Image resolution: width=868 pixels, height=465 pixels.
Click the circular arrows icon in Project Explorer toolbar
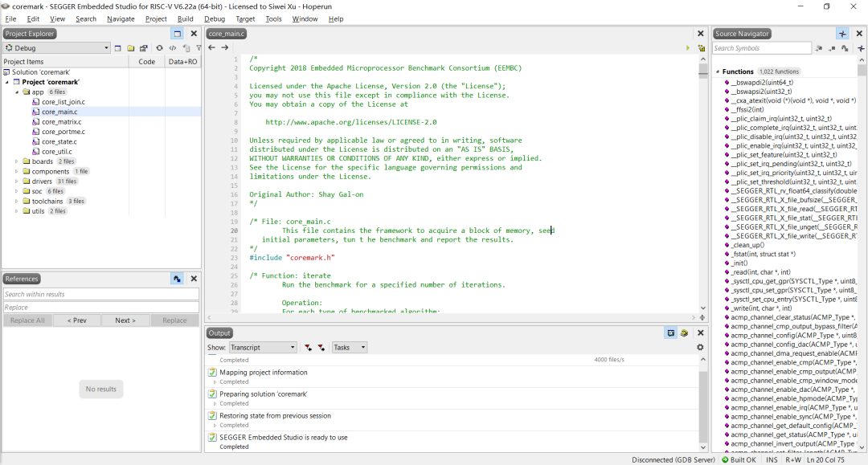159,48
